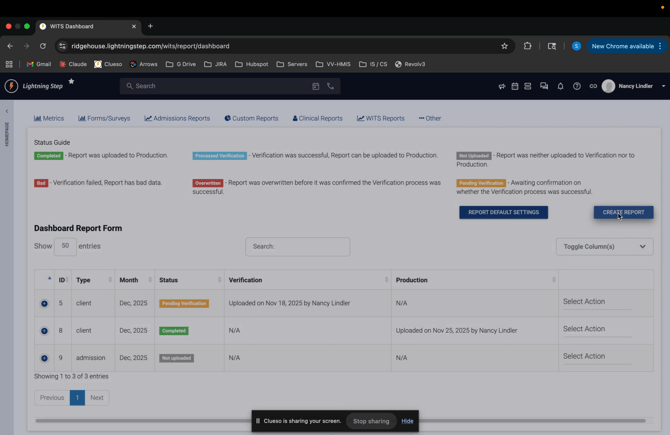Viewport: 670px width, 435px height.
Task: Click Report Default Settings button
Action: point(503,212)
